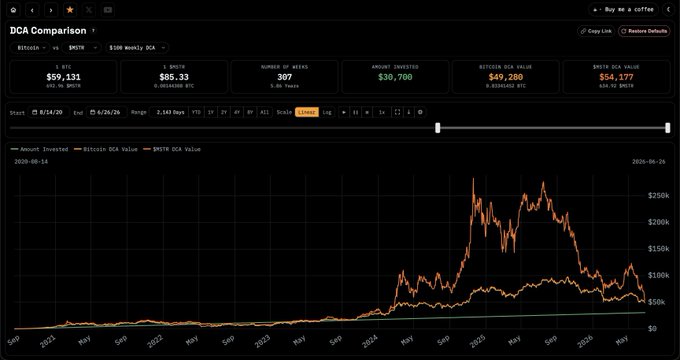Open the YouTube video icon
The width and height of the screenshot is (680, 360).
[108, 10]
